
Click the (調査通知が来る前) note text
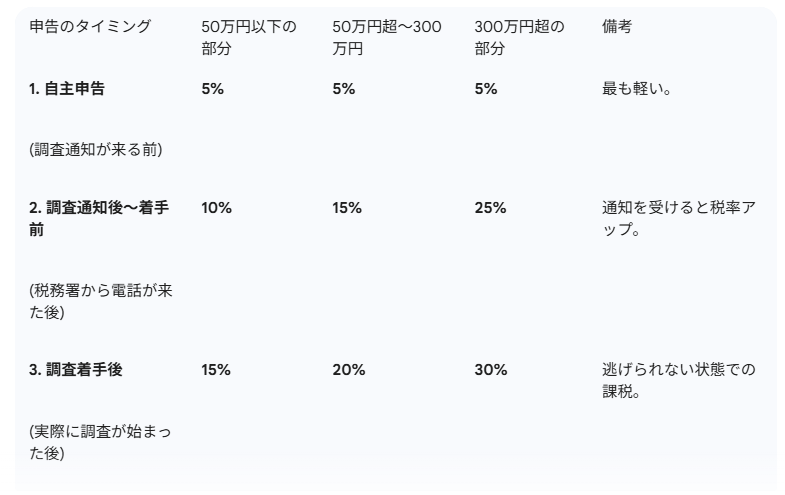coord(96,150)
